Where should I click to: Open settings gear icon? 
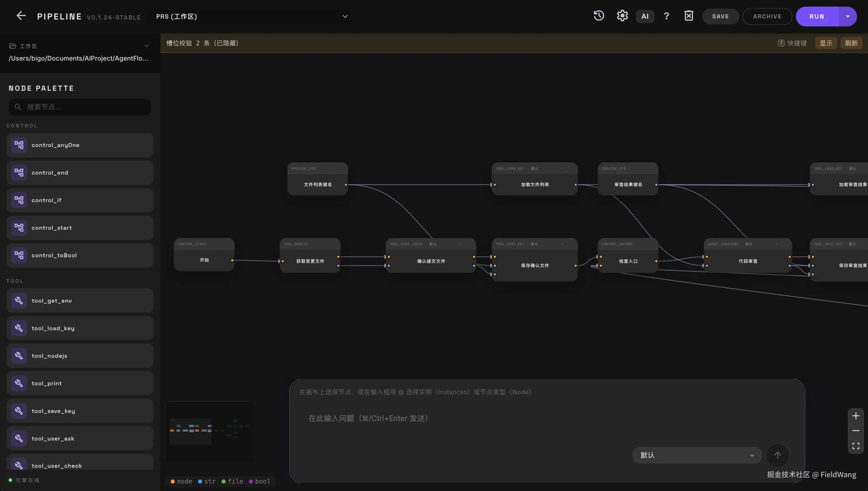(622, 16)
